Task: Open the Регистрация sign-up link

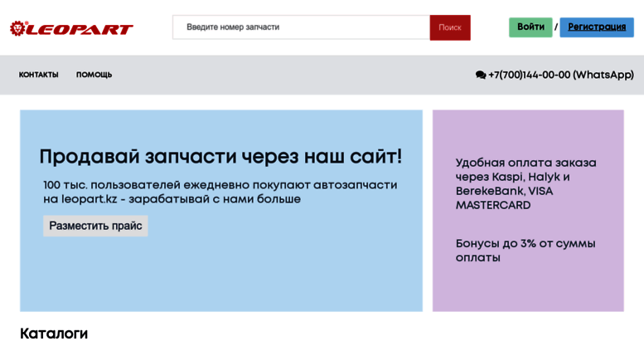Action: (597, 27)
